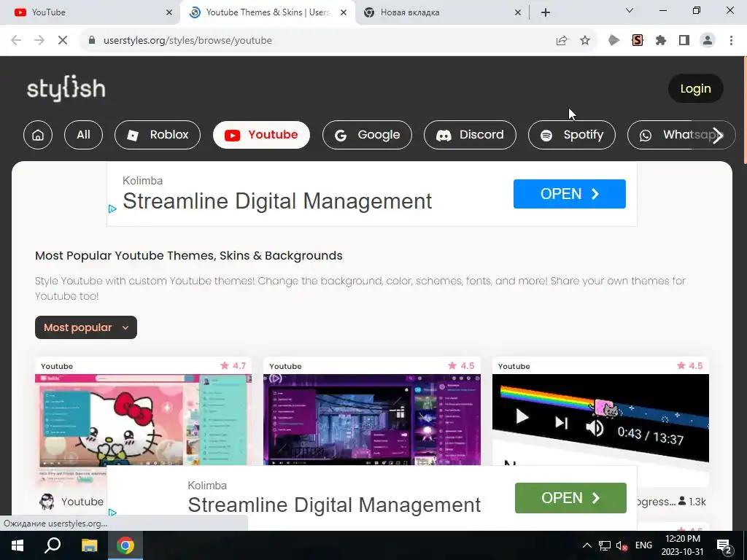Image resolution: width=747 pixels, height=560 pixels.
Task: Open the Nyan Cat progress bar theme thumbnail
Action: (x=600, y=418)
